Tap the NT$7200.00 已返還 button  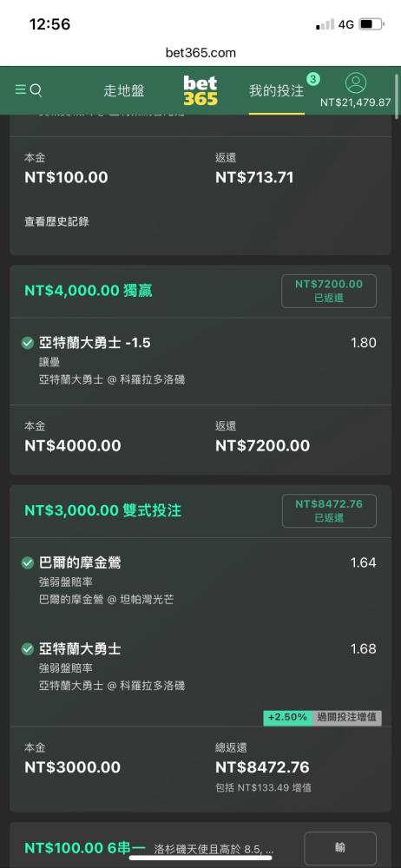[x=329, y=291]
